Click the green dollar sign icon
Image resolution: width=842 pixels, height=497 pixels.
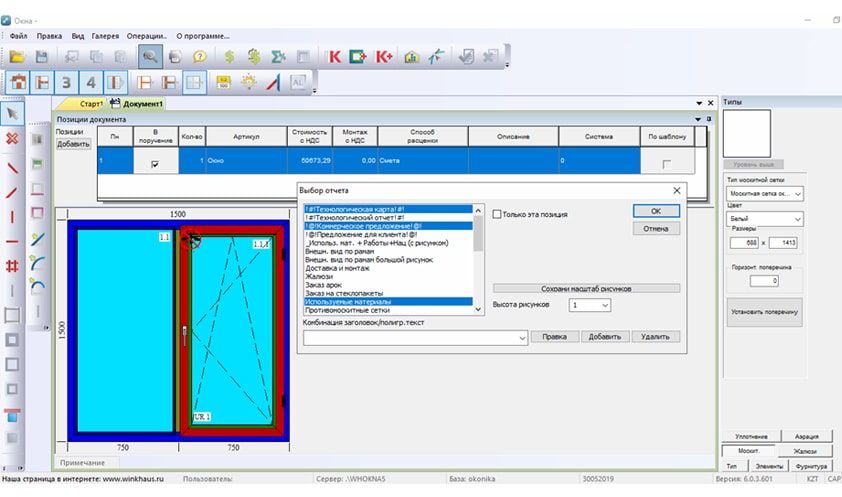229,57
